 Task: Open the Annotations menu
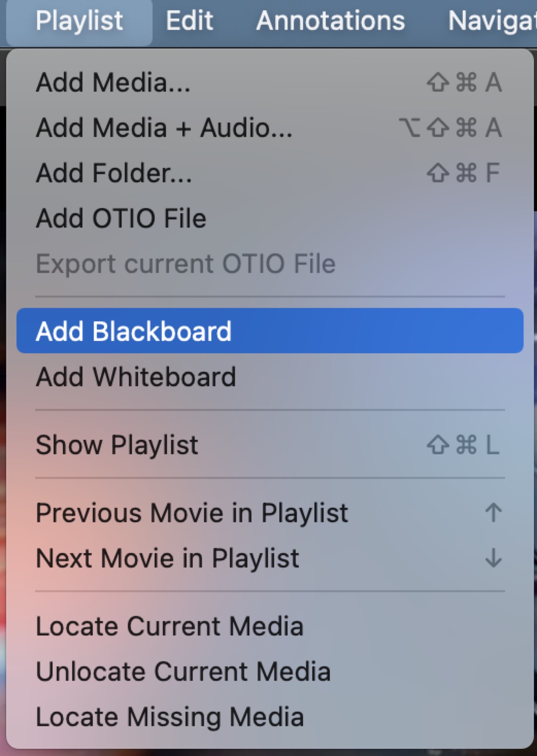click(x=330, y=22)
